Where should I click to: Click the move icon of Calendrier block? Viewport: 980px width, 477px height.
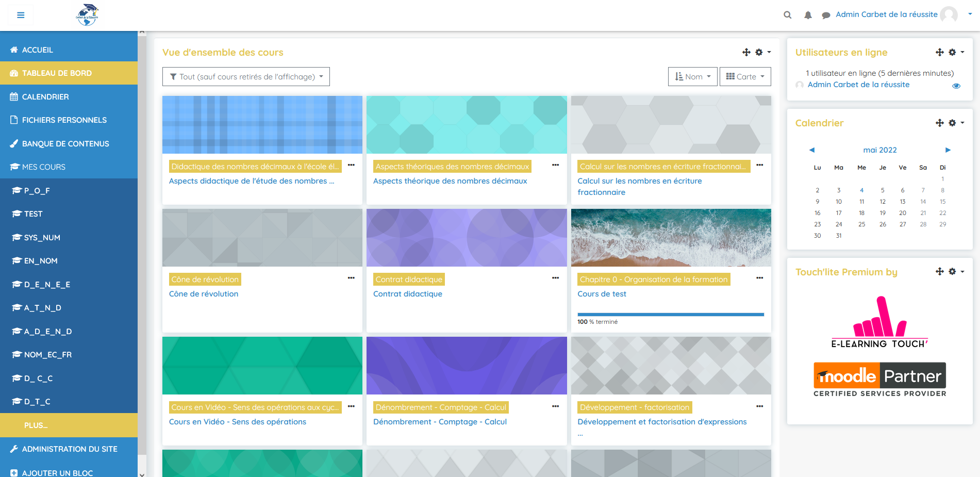[939, 123]
